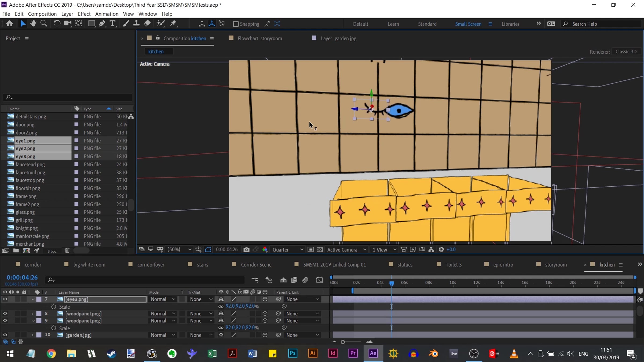
Task: Click the Learn workspace button
Action: [393, 24]
